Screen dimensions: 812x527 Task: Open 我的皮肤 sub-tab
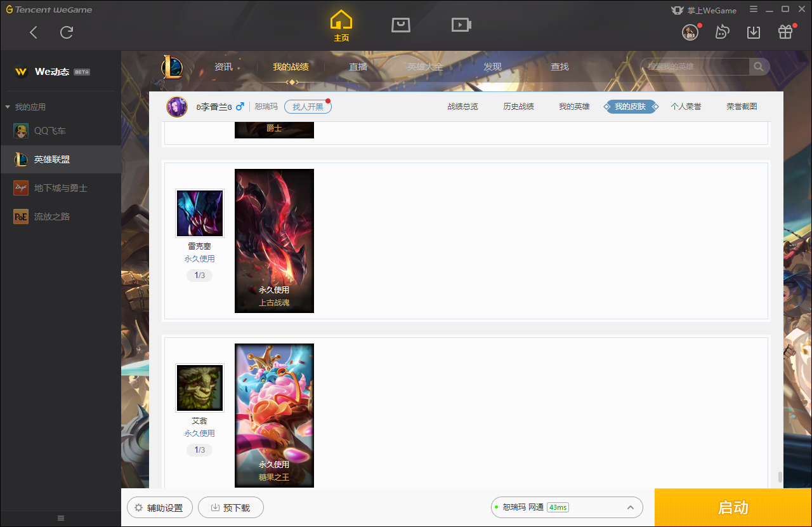coord(630,107)
